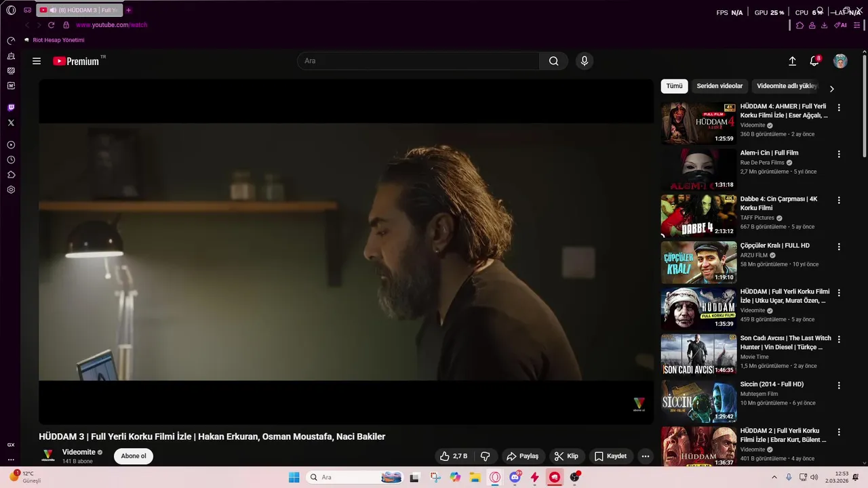Image resolution: width=868 pixels, height=488 pixels.
Task: Dislike the video
Action: click(485, 456)
